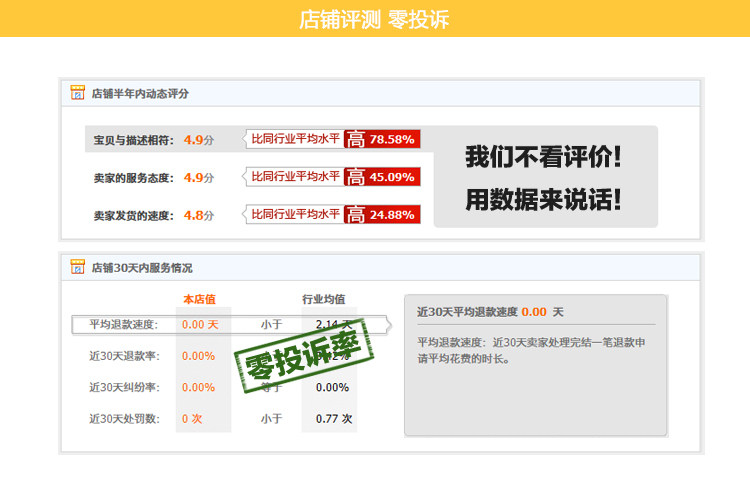Select the 卖家的服务态度 rating label
The height and width of the screenshot is (504, 750).
click(x=133, y=178)
